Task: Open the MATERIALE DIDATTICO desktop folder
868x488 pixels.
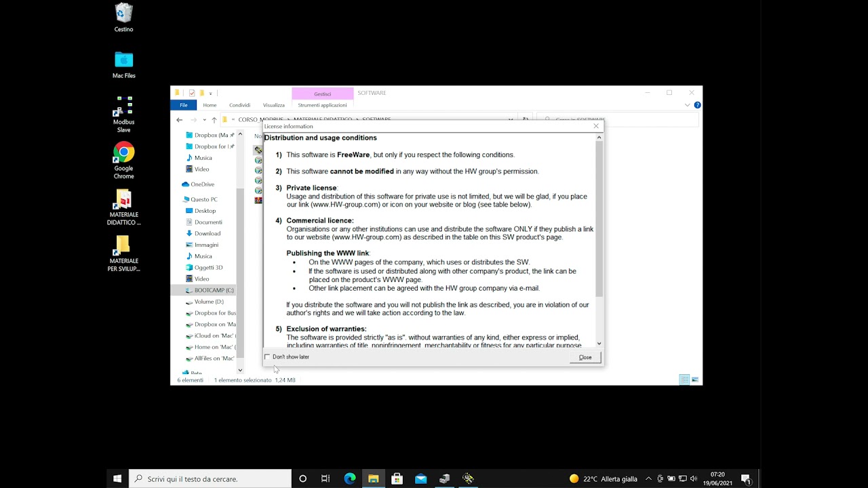Action: click(x=124, y=207)
